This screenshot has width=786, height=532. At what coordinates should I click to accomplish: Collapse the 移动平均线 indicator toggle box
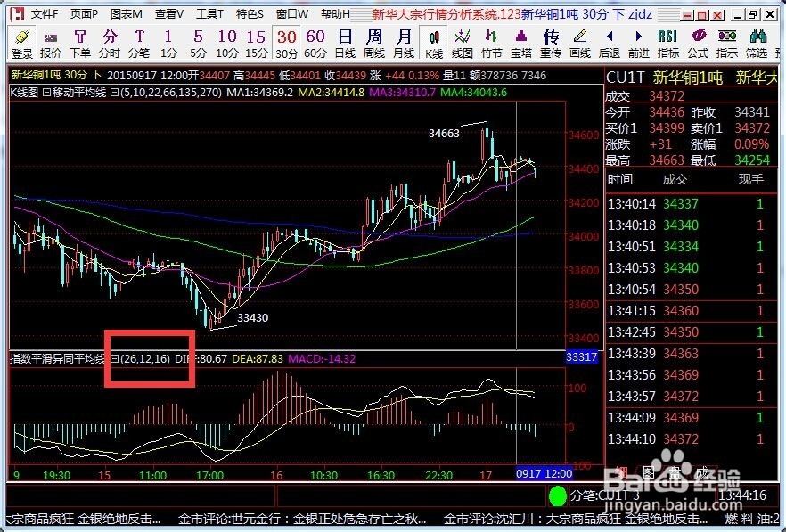tap(45, 93)
